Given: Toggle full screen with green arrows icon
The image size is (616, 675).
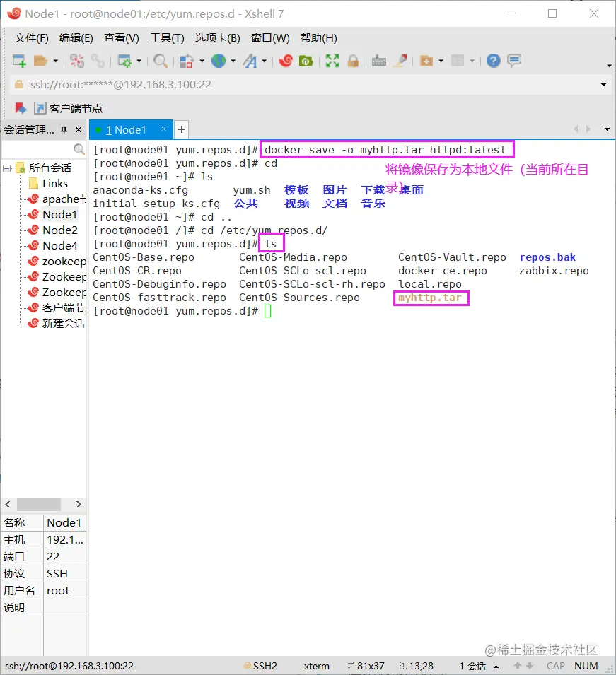Looking at the screenshot, I should point(332,61).
